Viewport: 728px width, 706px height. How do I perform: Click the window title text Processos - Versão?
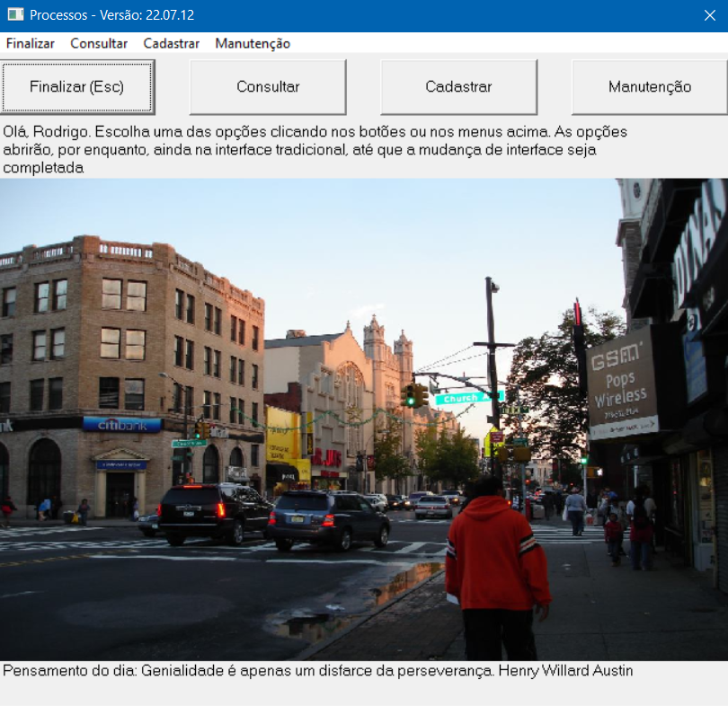click(111, 15)
